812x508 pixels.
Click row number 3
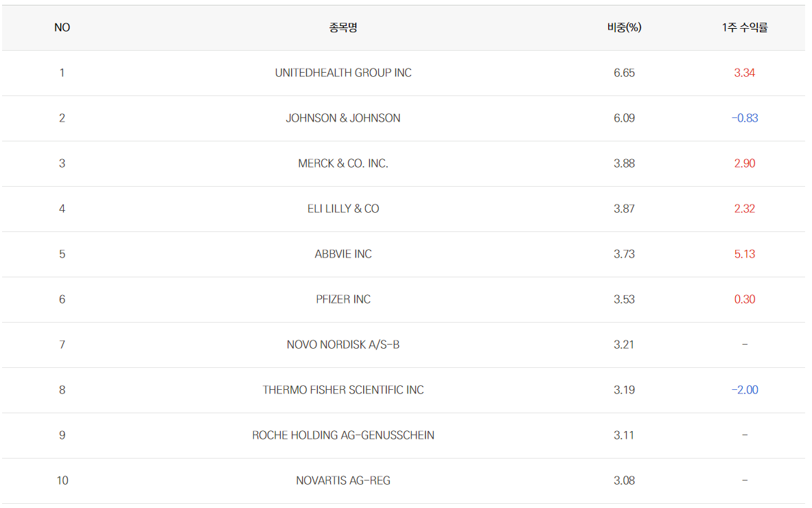point(62,163)
